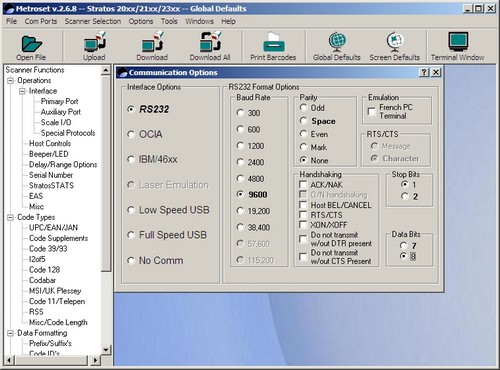This screenshot has height=370, width=500.
Task: Select the Full Speed USB option
Action: tap(131, 235)
